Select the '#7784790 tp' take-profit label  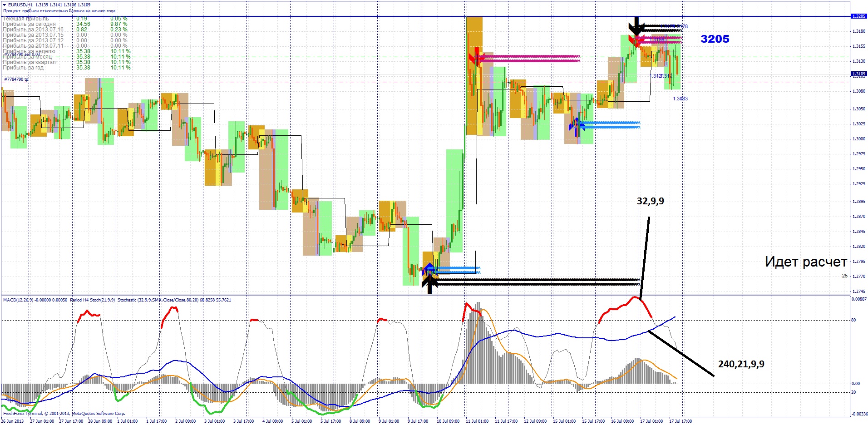click(16, 79)
